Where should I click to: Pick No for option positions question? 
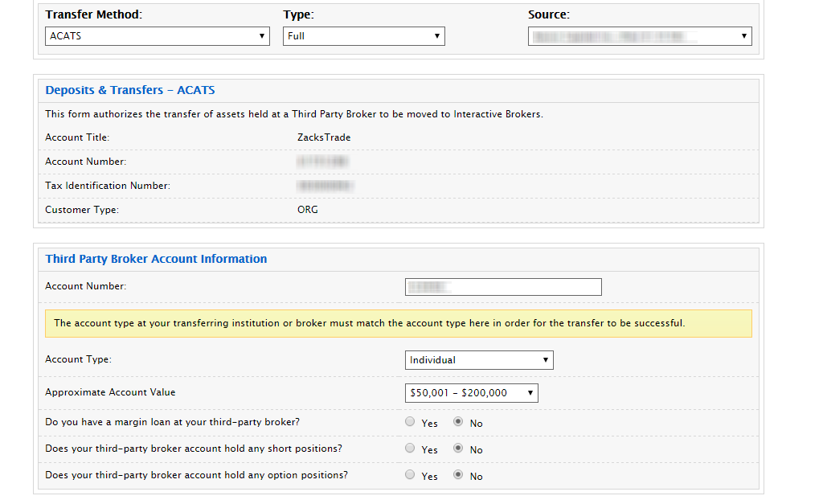pos(458,475)
